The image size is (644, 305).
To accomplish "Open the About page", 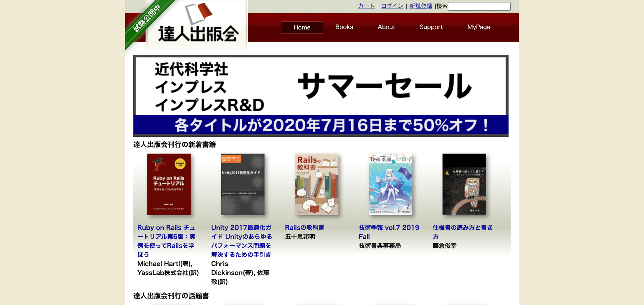I will [x=386, y=27].
